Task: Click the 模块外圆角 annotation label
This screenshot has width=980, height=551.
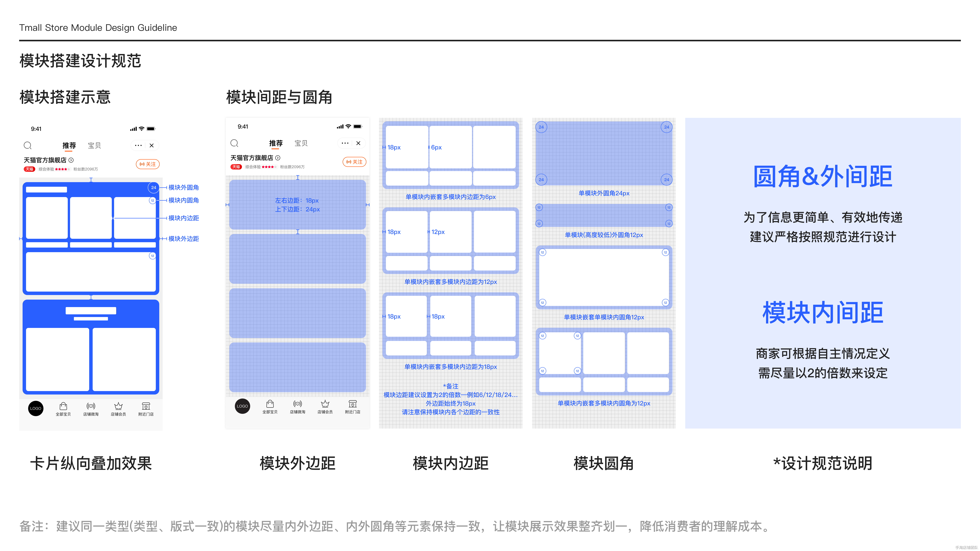Action: 183,187
